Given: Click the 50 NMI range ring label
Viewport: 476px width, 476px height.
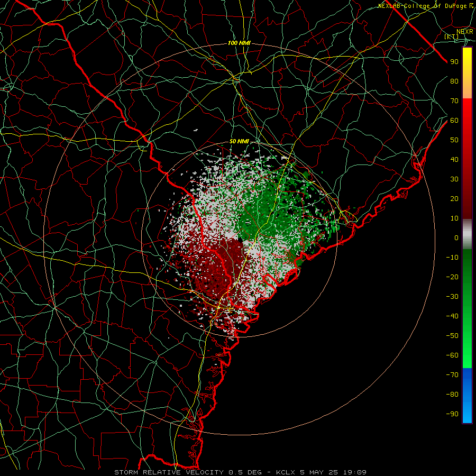Looking at the screenshot, I should pyautogui.click(x=239, y=141).
